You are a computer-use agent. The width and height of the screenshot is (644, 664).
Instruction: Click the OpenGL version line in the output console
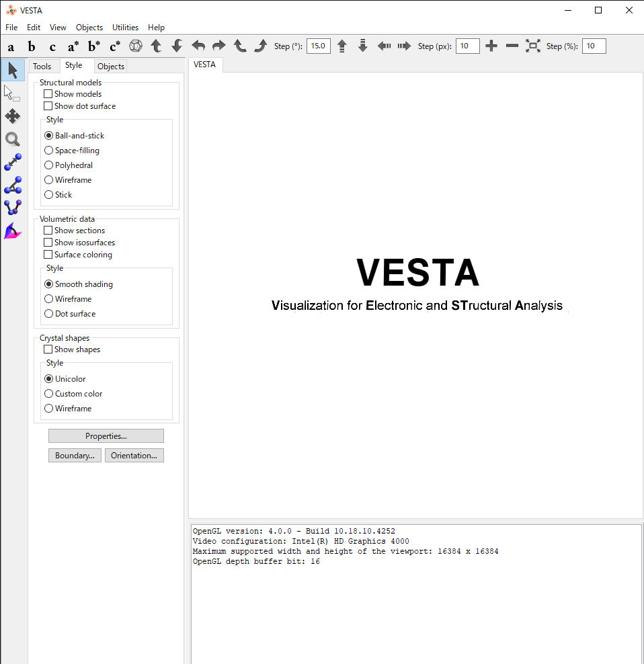pos(294,531)
